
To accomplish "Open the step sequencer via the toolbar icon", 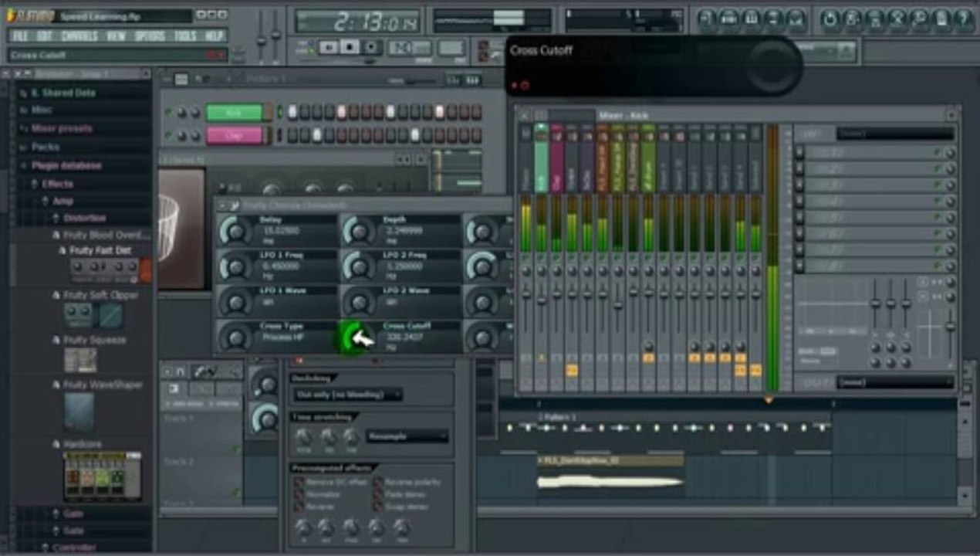I will (730, 19).
